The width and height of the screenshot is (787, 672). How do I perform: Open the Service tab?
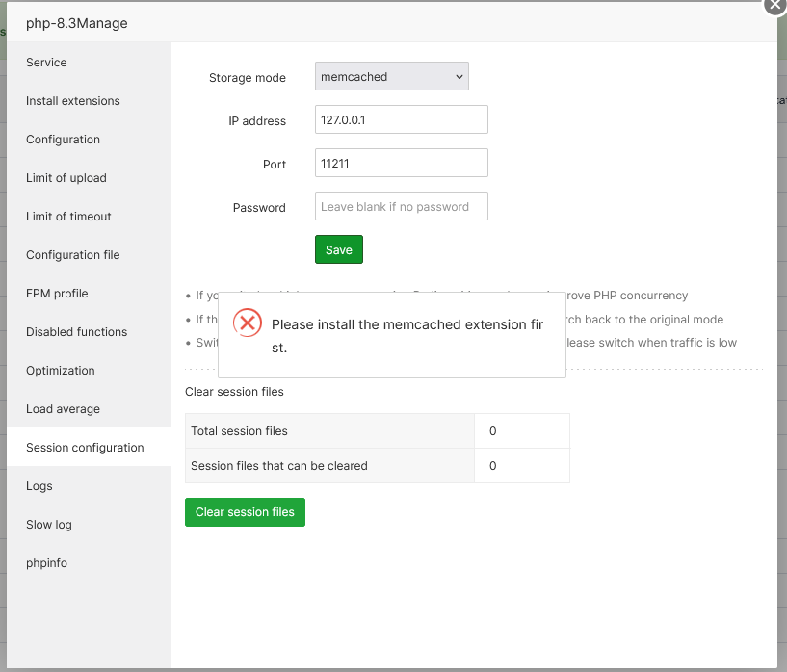[x=46, y=63]
